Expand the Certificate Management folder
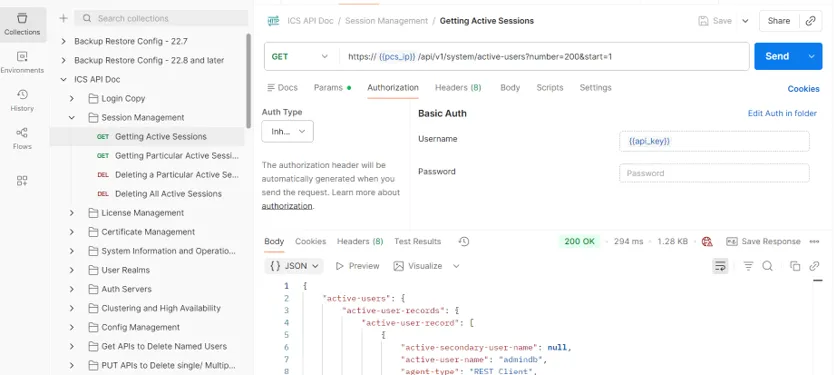The width and height of the screenshot is (837, 375). pyautogui.click(x=72, y=232)
